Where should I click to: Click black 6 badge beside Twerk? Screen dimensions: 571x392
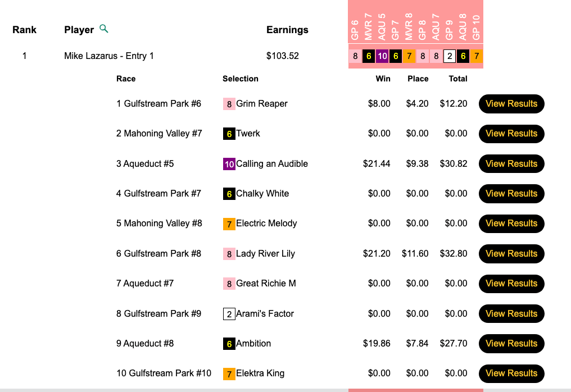point(229,134)
